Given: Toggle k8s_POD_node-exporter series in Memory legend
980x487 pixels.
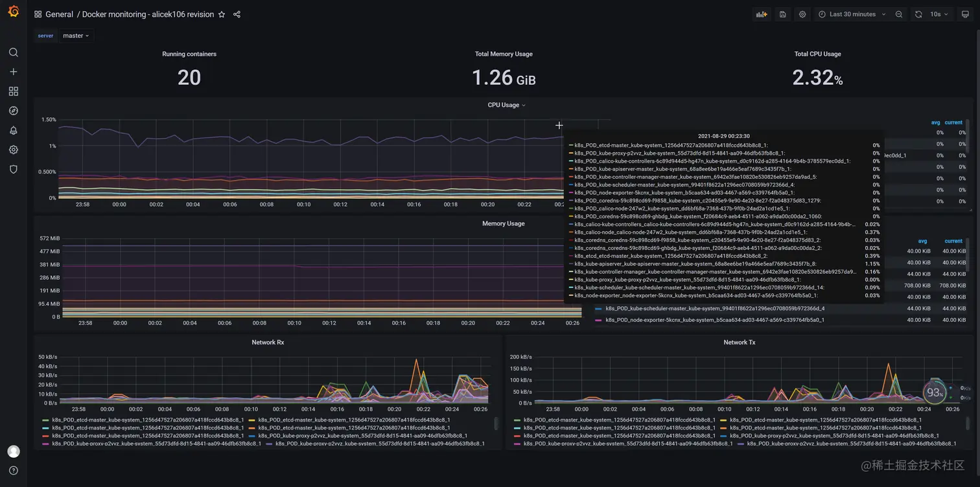Looking at the screenshot, I should (715, 320).
